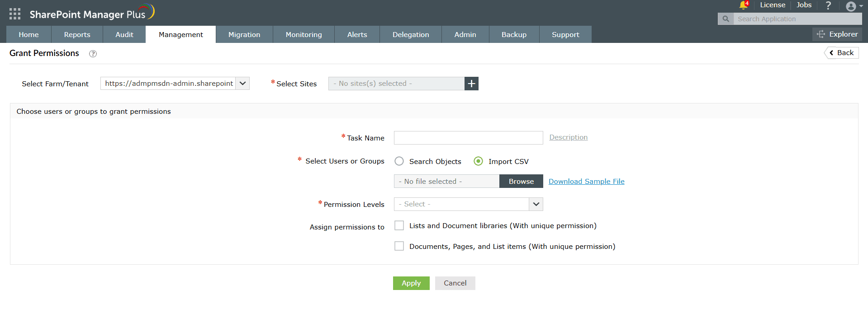Open the Migration tab
The width and height of the screenshot is (868, 318).
point(244,34)
